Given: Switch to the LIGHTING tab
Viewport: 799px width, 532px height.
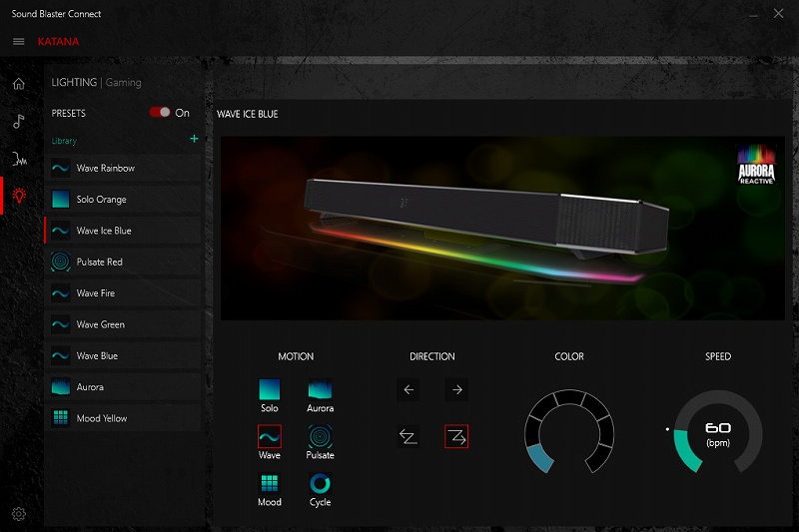Looking at the screenshot, I should [x=74, y=83].
